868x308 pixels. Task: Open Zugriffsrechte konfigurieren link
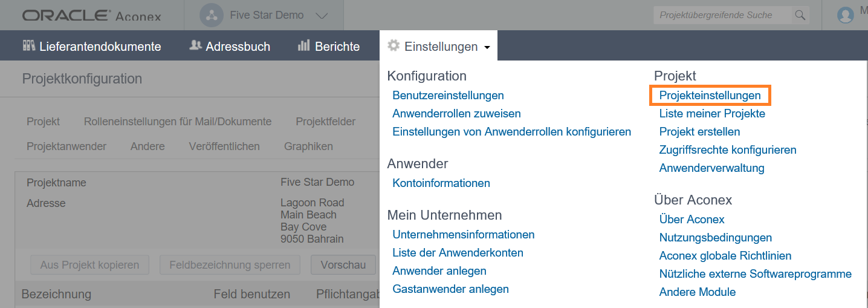tap(728, 149)
